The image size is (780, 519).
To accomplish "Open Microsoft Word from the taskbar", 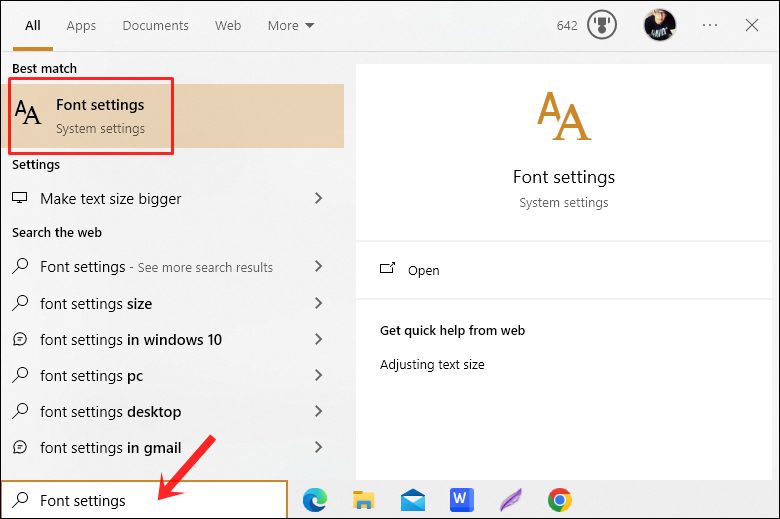I will coord(461,500).
